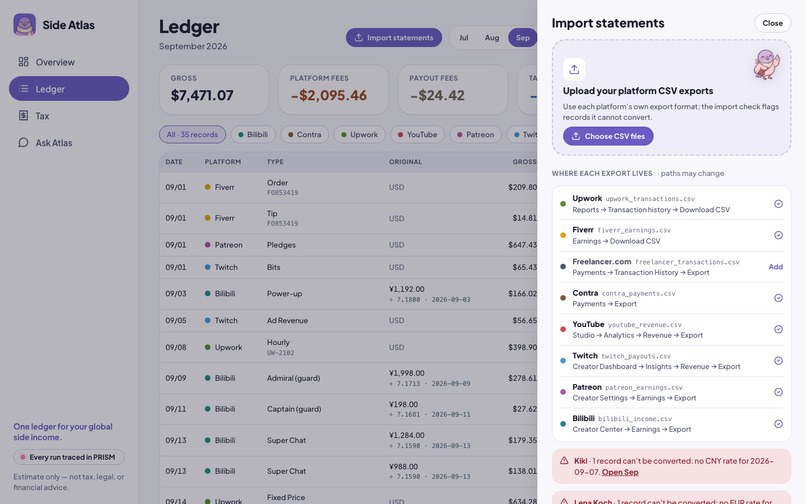Add the Freelancer.com export
Viewport: 806px width, 504px height.
pos(775,266)
